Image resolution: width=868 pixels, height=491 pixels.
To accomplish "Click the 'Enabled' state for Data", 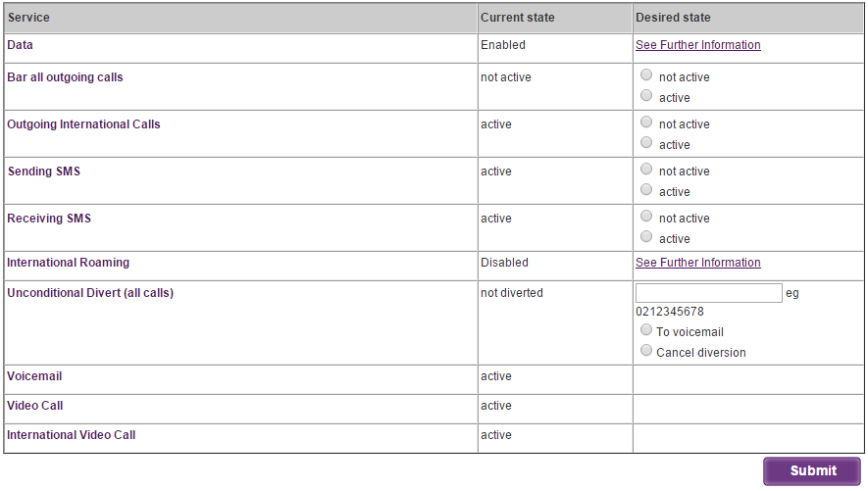I will 502,45.
